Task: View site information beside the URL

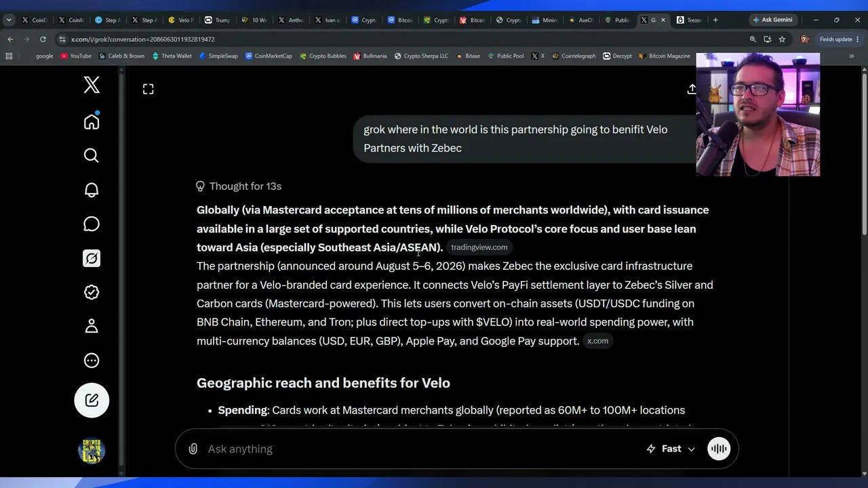Action: click(x=62, y=39)
